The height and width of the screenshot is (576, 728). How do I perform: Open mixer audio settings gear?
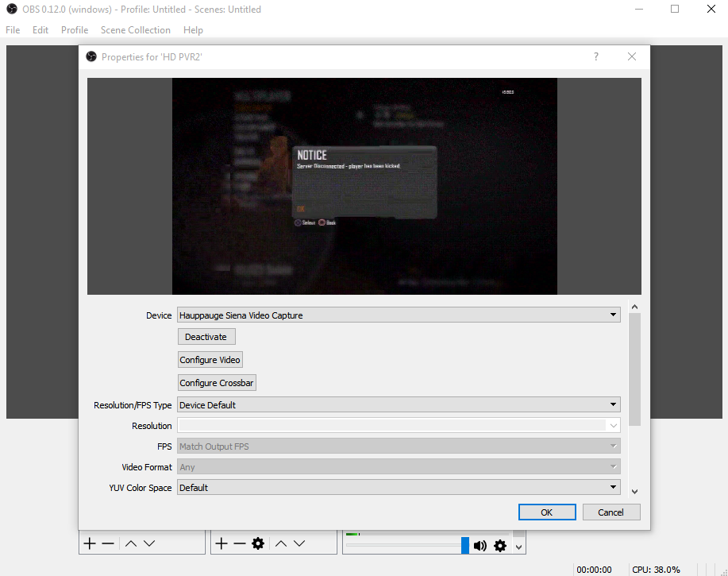point(500,546)
